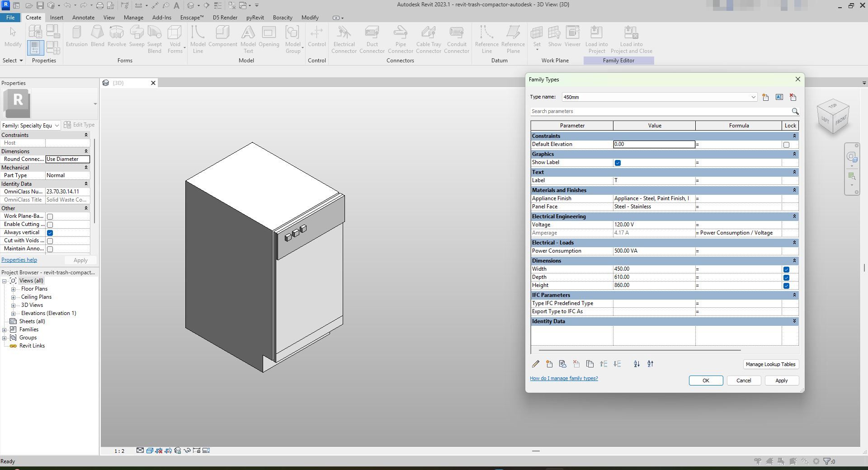Sort parameters in ascending A-Z order

pyautogui.click(x=637, y=364)
